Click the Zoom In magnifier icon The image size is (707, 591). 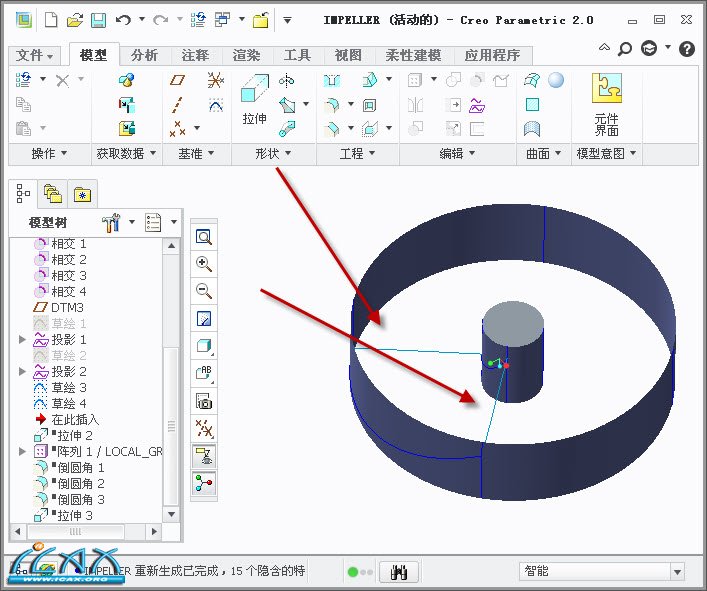[203, 265]
